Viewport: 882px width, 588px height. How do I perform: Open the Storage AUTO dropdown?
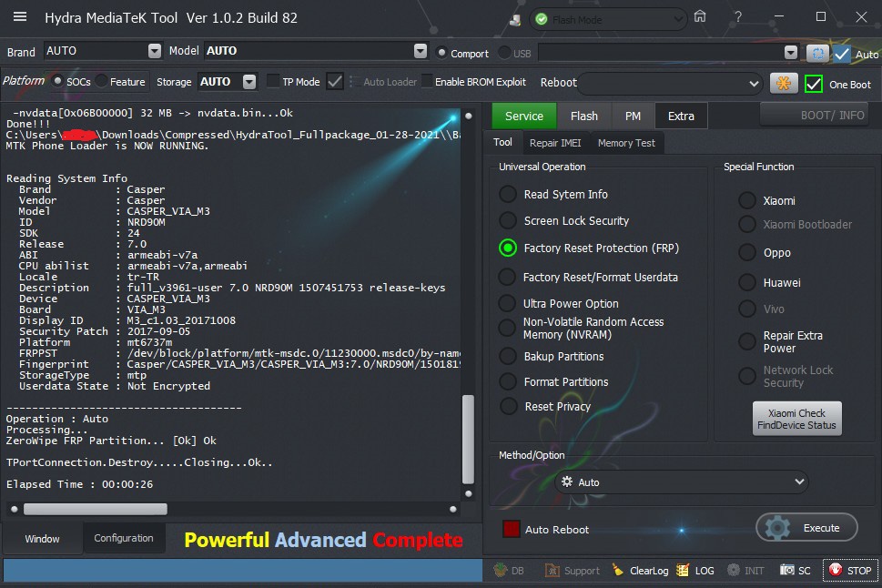click(x=249, y=82)
